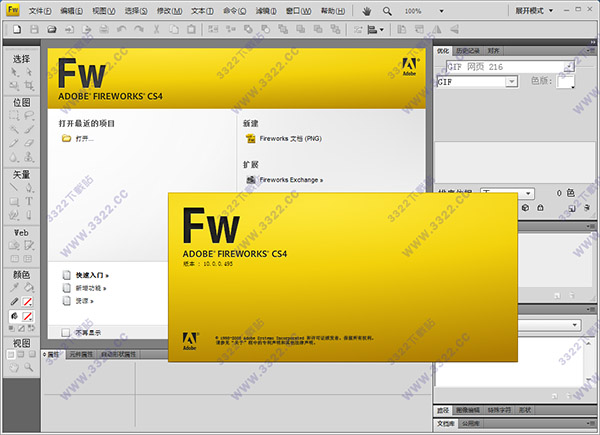Select the Brush tool

coord(29,129)
